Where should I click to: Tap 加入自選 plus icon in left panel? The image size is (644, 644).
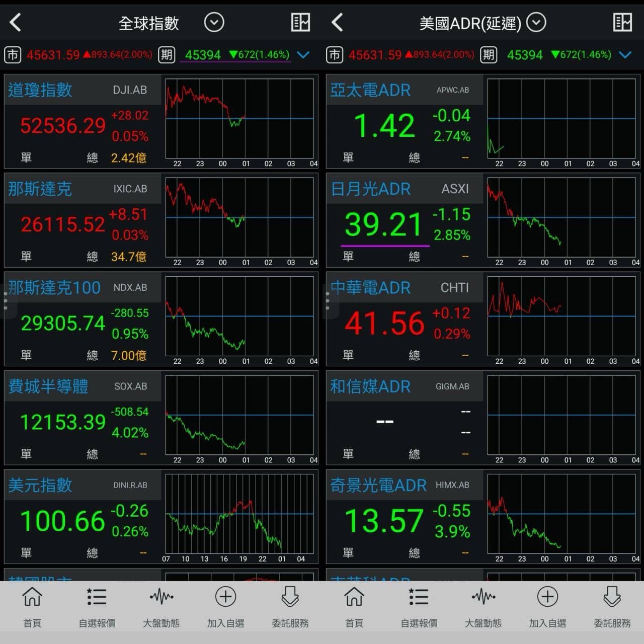225,597
